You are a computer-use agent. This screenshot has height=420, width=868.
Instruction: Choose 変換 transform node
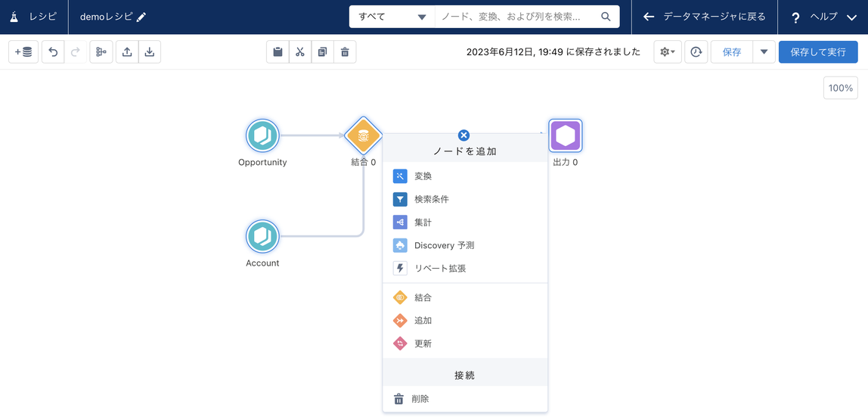click(x=465, y=176)
